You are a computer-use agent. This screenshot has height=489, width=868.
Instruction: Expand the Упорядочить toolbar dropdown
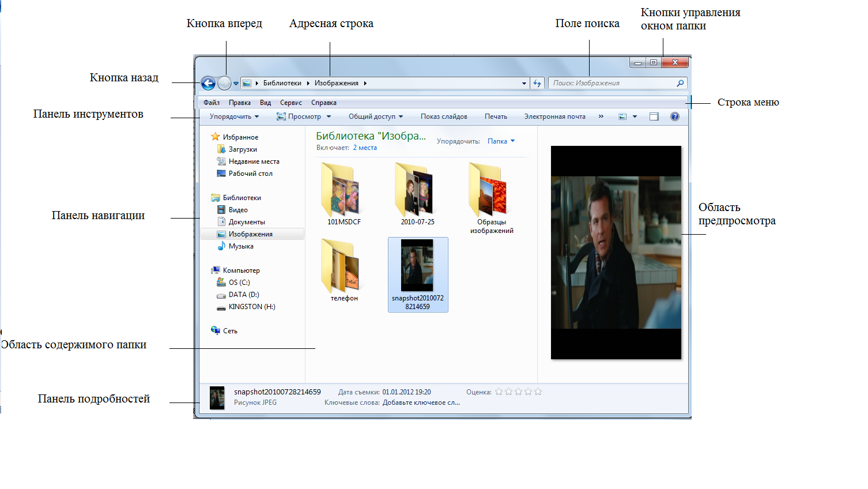[x=234, y=116]
